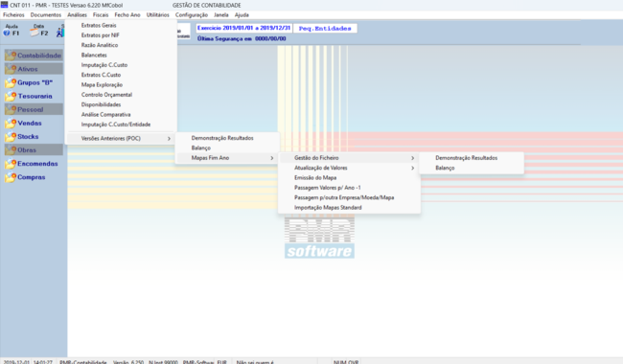Screen dimensions: 623x364
Task: Click the Peq.Entidades label button
Action: tap(325, 29)
